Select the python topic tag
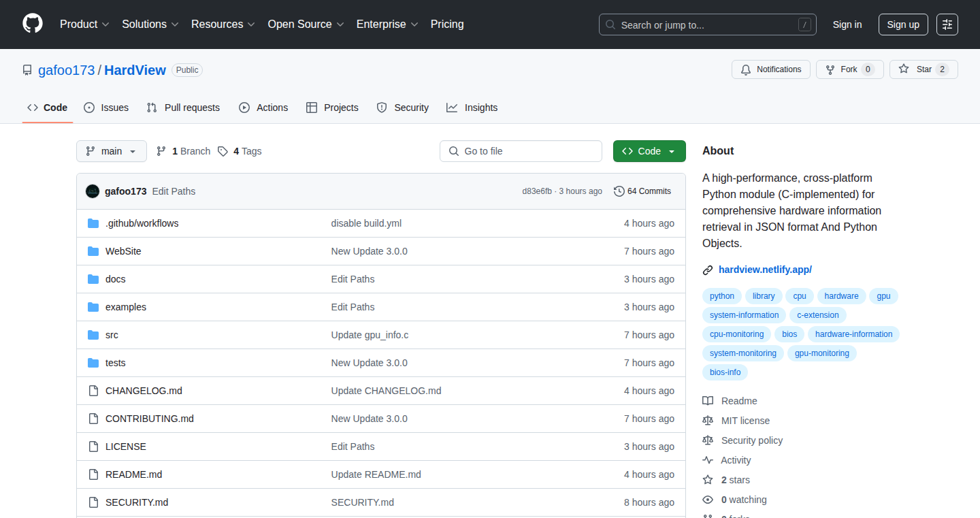This screenshot has width=980, height=518. pyautogui.click(x=722, y=296)
